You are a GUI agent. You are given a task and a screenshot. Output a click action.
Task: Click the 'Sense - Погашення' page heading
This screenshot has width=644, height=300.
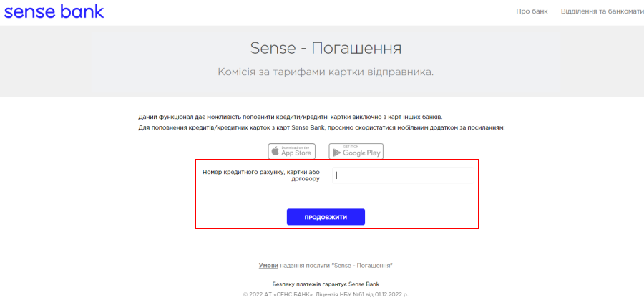[x=326, y=49]
